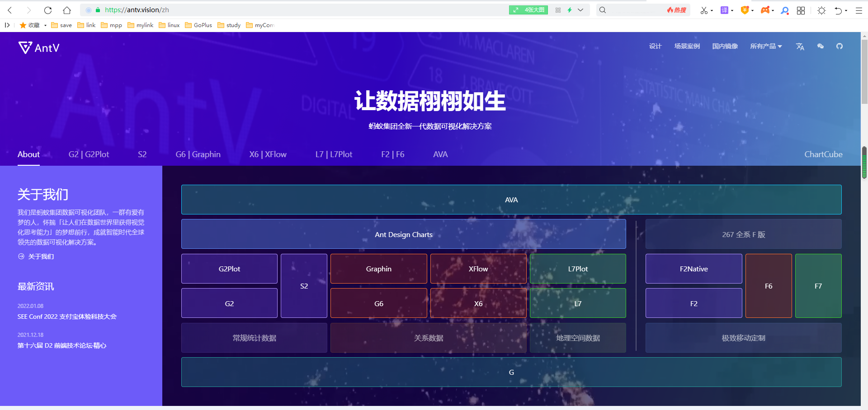Open the 所有产品 dropdown menu

point(766,46)
